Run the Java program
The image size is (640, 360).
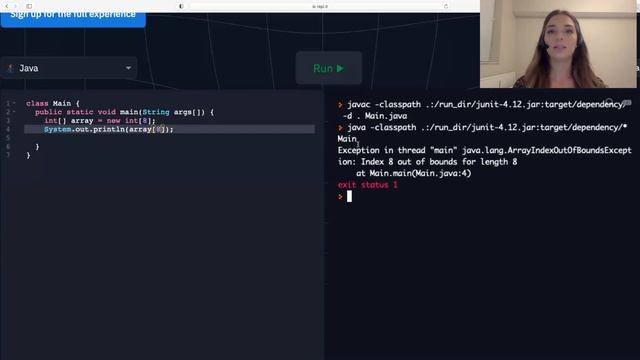[x=329, y=68]
